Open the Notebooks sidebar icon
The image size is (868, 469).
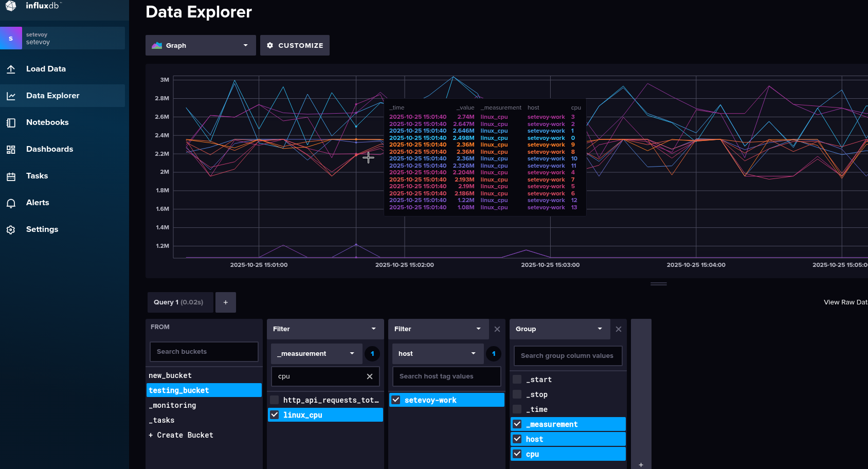[x=11, y=122]
